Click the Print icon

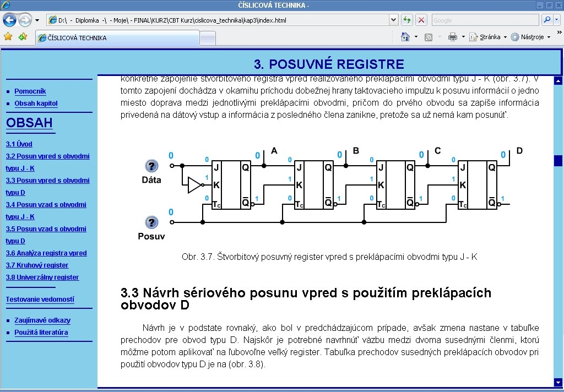[x=453, y=37]
